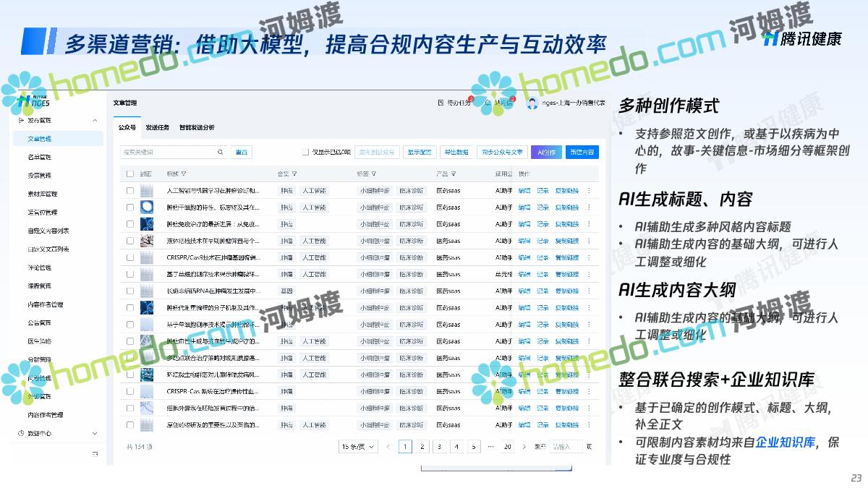Click the user avatar icon in header
The height and width of the screenshot is (488, 868).
(532, 103)
